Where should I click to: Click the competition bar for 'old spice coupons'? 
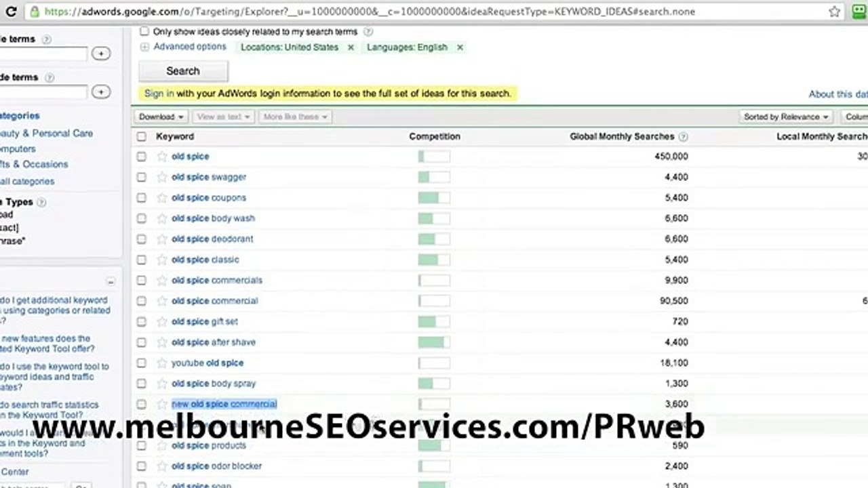pos(434,198)
